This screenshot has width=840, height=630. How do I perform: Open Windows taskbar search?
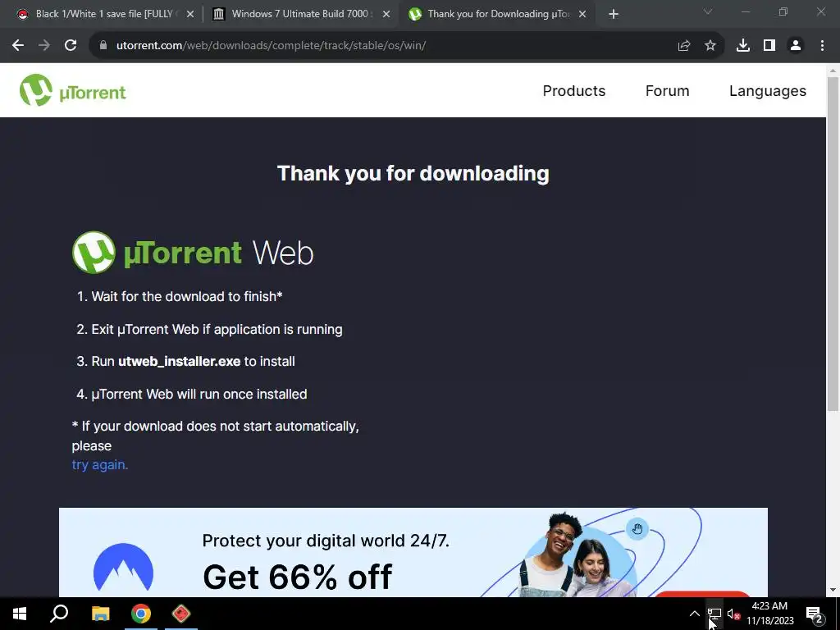(x=59, y=614)
